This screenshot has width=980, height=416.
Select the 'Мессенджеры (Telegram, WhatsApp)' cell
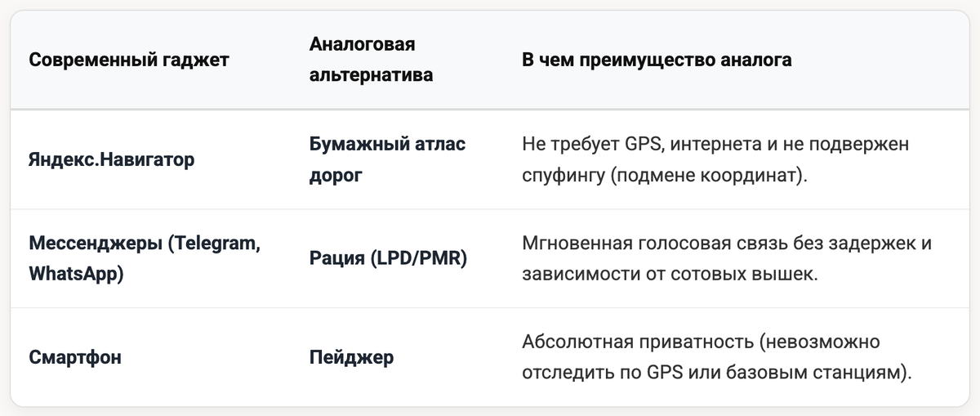[145, 258]
